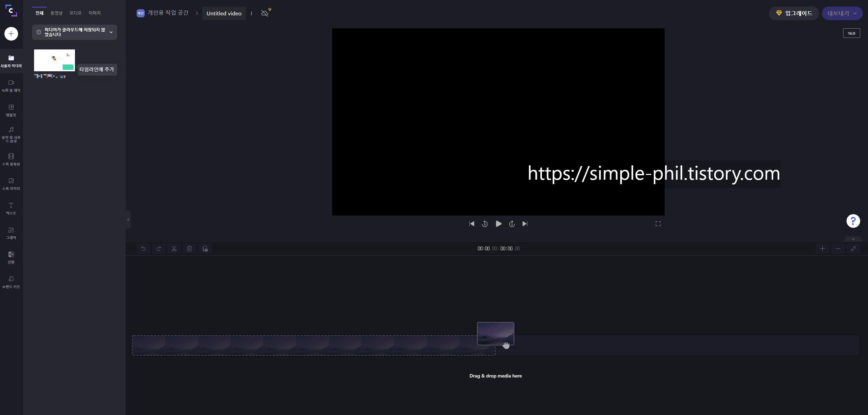Screen dimensions: 868x415
Task: Click the cloud sync off icon
Action: [265, 13]
